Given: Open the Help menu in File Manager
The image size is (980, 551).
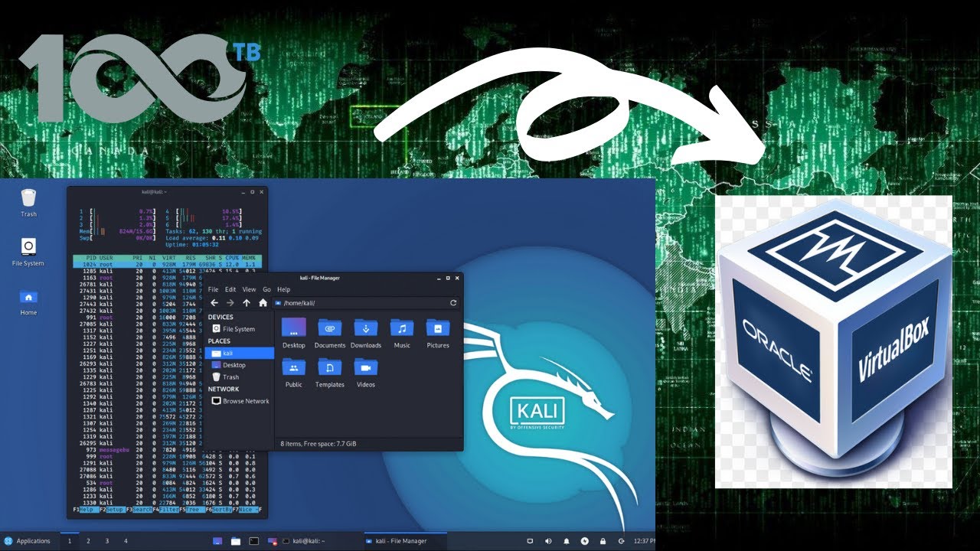Looking at the screenshot, I should pos(283,290).
